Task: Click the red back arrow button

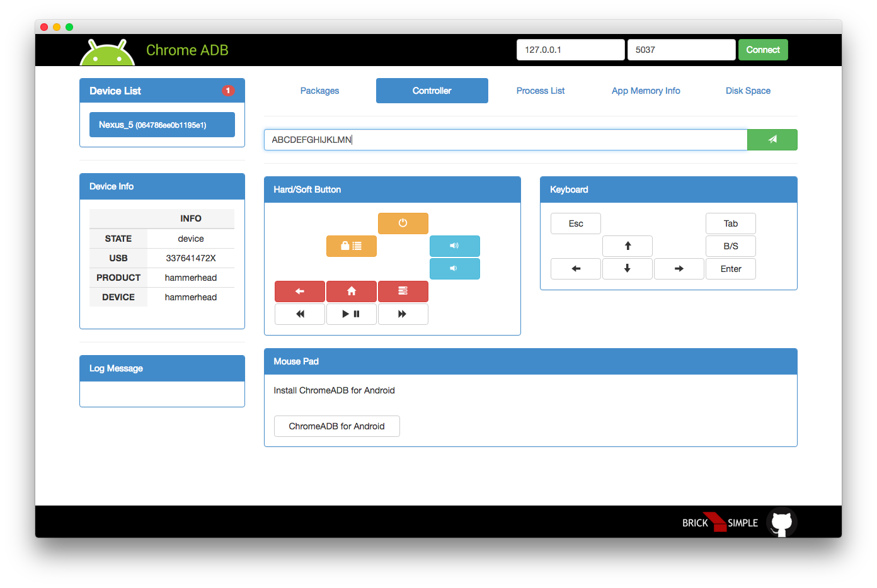Action: [x=300, y=291]
